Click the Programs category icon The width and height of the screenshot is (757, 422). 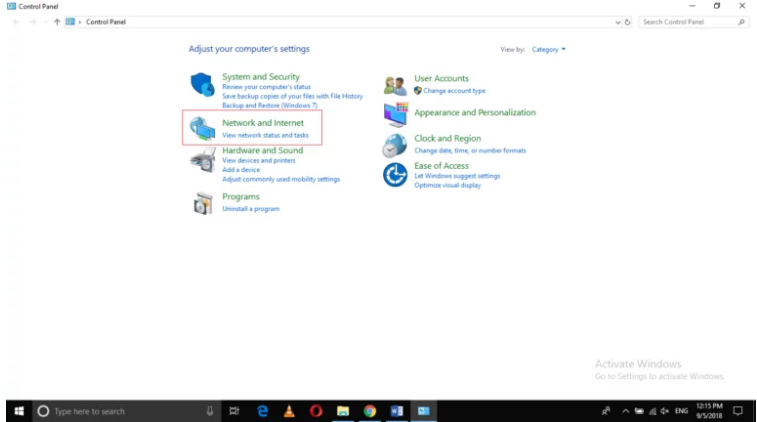coord(203,203)
